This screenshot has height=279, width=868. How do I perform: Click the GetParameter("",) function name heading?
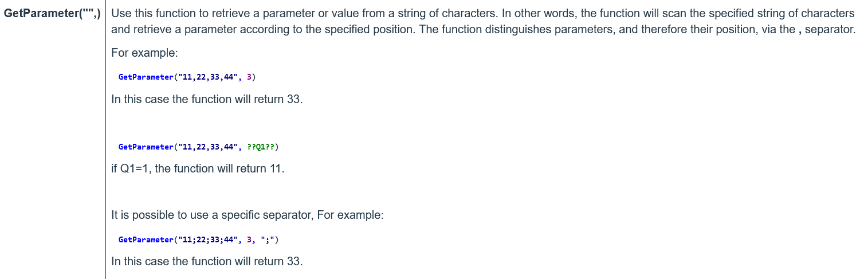click(52, 13)
